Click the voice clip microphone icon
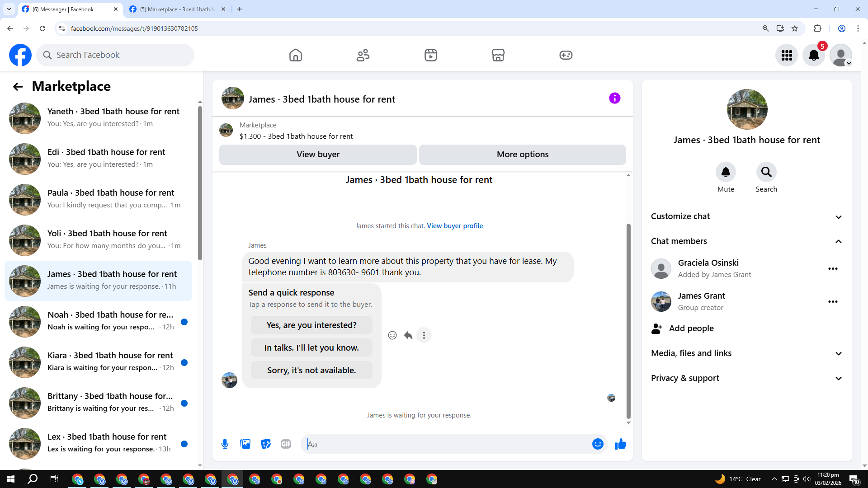Viewport: 868px width, 488px height. (x=225, y=444)
